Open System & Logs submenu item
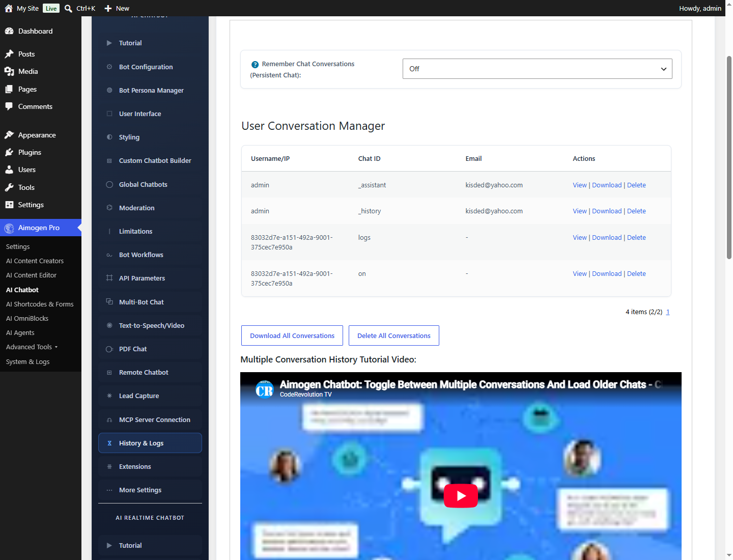This screenshot has height=560, width=733. click(27, 361)
